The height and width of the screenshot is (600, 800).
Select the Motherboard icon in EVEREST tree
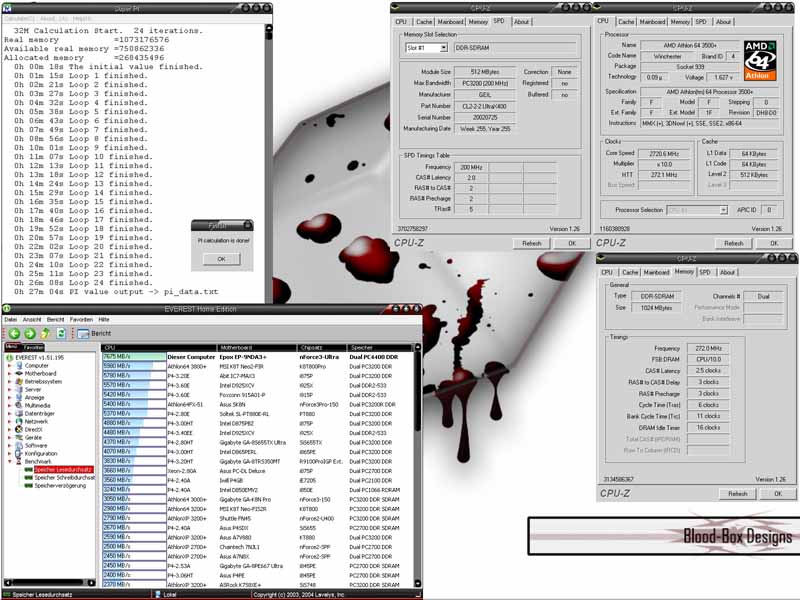pos(19,373)
